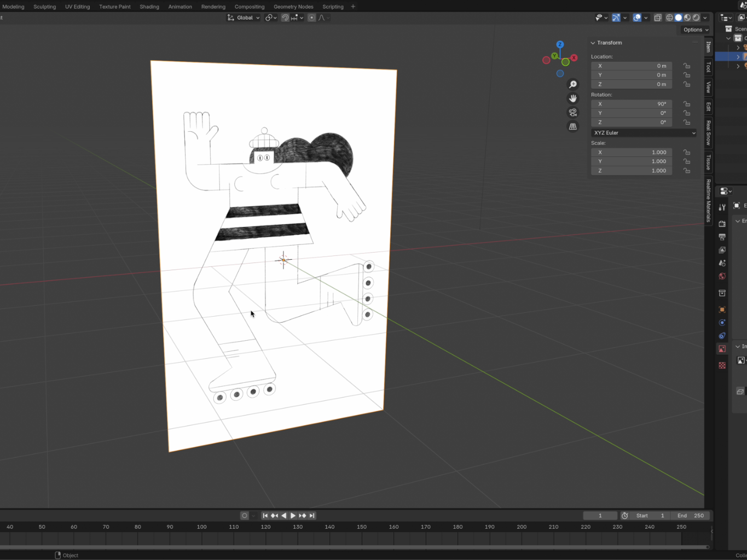747x560 pixels.
Task: Switch perspective/orthographic with the grid icon
Action: tap(572, 127)
